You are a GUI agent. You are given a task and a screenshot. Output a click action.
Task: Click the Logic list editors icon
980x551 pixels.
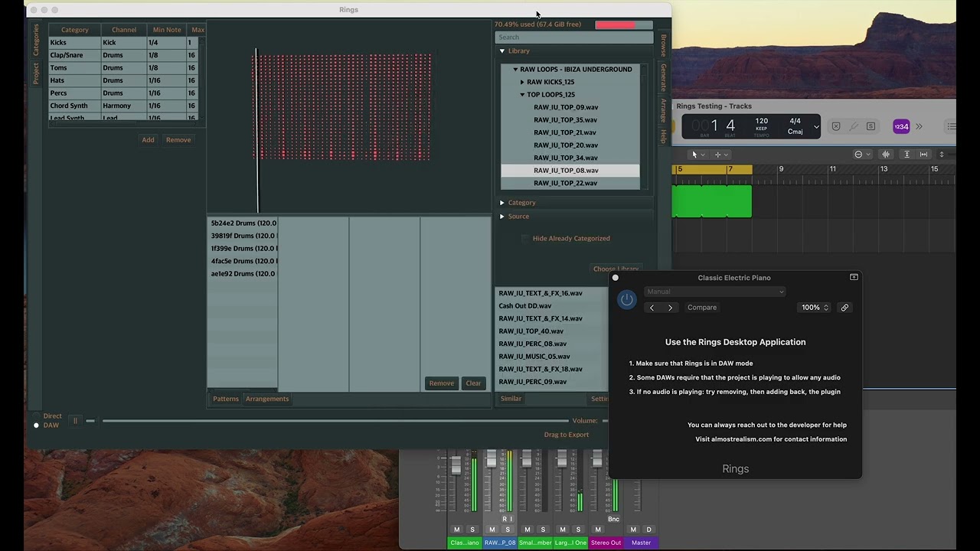tap(952, 127)
